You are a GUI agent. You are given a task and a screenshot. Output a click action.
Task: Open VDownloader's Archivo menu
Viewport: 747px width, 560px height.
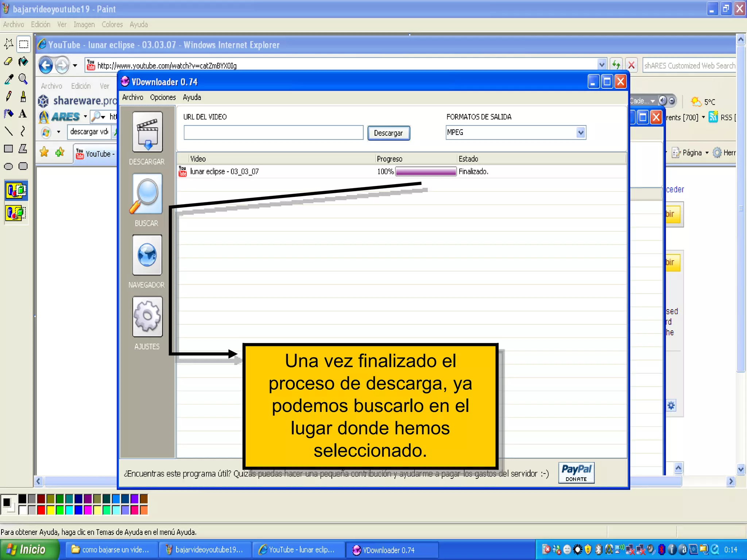click(x=133, y=97)
